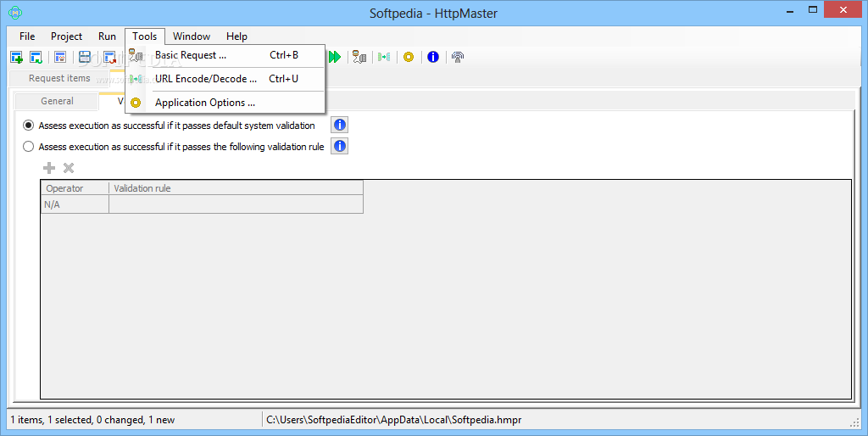Viewport: 868px width, 436px height.
Task: Open the File menu
Action: coord(27,36)
